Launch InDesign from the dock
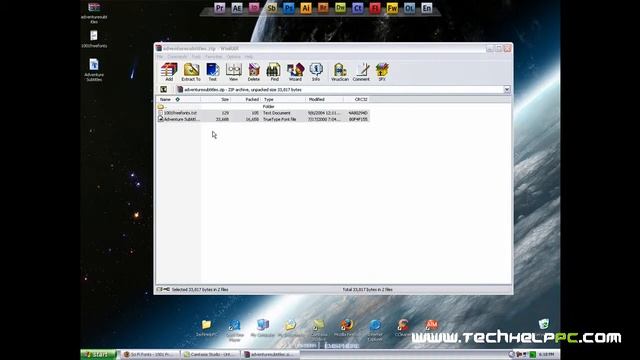 coord(254,8)
